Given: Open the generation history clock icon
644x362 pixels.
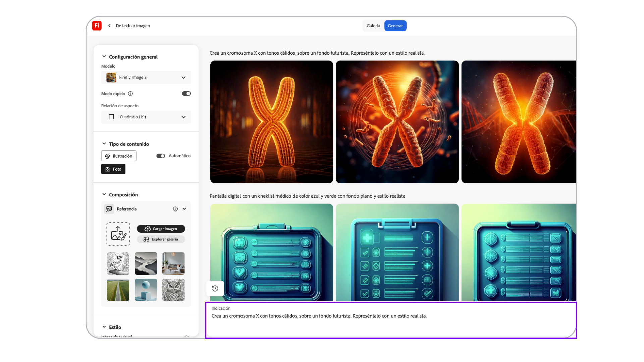Looking at the screenshot, I should point(215,288).
